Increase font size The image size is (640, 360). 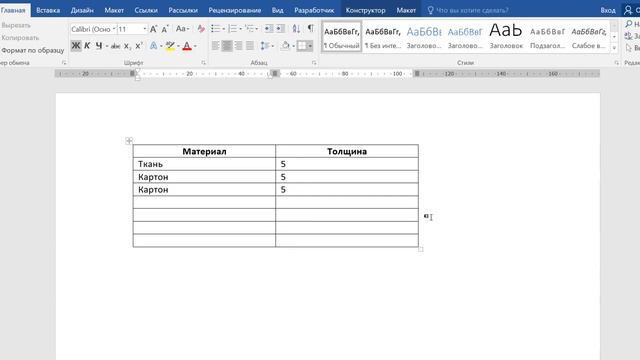click(x=153, y=29)
